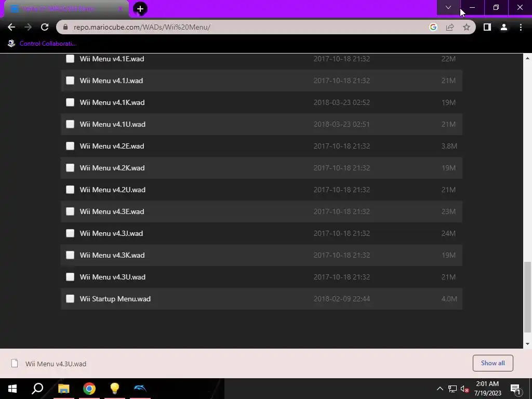Click the forward navigation arrow
The image size is (532, 399).
click(28, 27)
